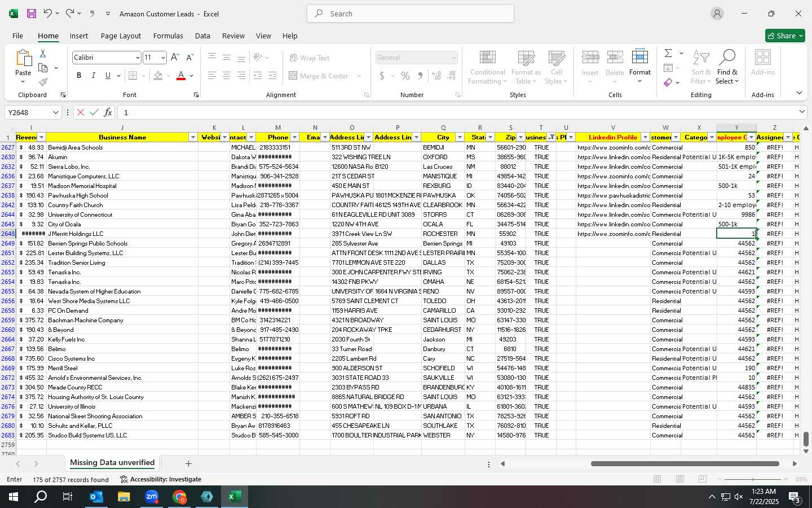The image size is (812, 508).
Task: Switch to Normal view in status bar
Action: pyautogui.click(x=657, y=479)
